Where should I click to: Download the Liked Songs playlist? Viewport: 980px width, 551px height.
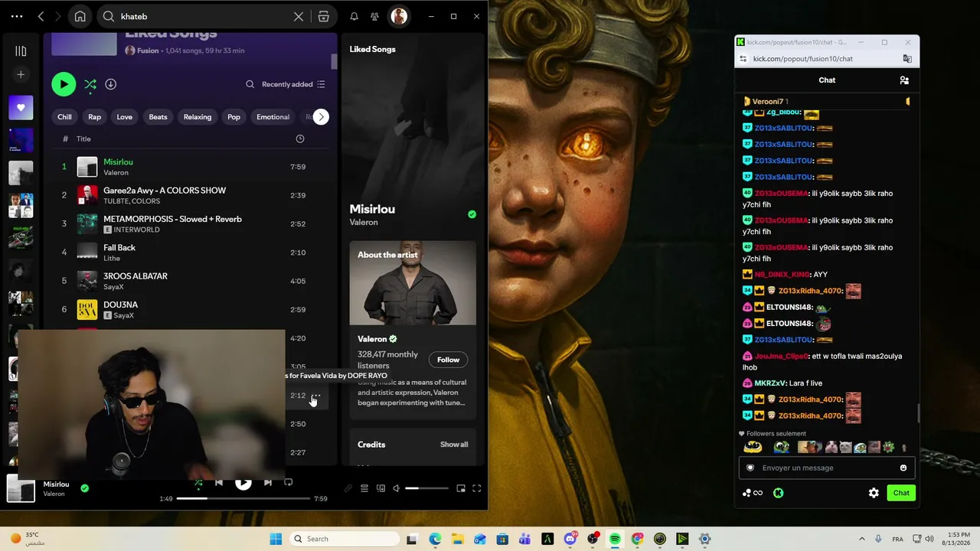coord(111,84)
